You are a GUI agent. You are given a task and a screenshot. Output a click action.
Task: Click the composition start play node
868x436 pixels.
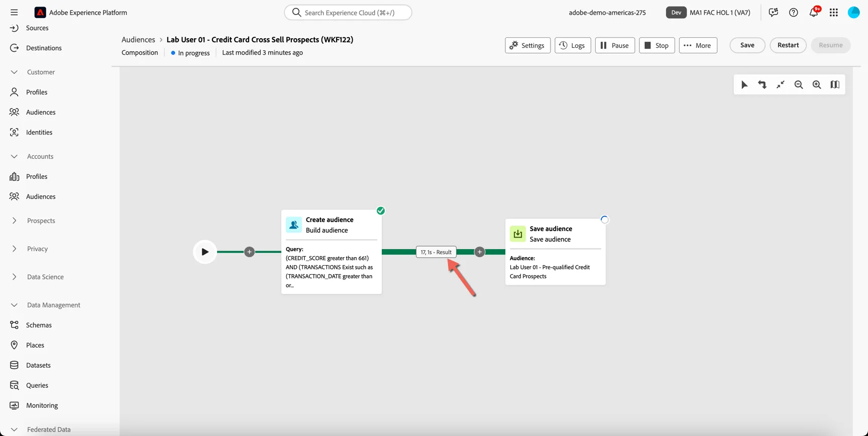click(205, 252)
